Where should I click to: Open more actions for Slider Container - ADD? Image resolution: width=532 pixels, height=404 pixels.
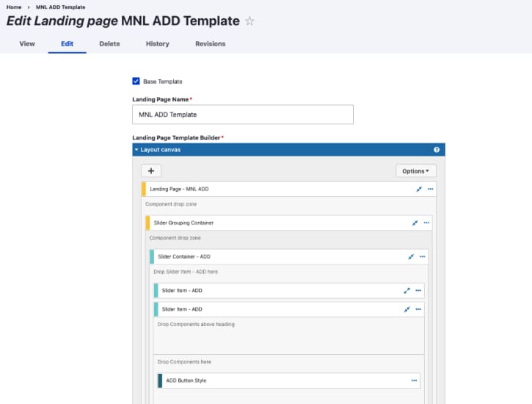coord(423,256)
